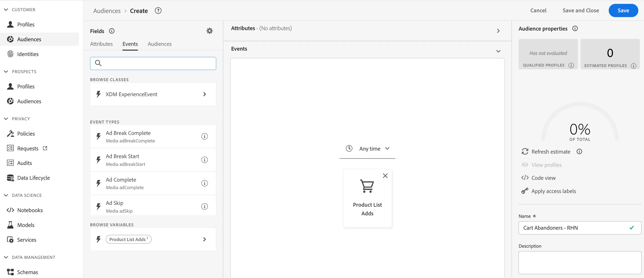Click the shopping cart icon on event card
The width and height of the screenshot is (644, 278).
367,186
